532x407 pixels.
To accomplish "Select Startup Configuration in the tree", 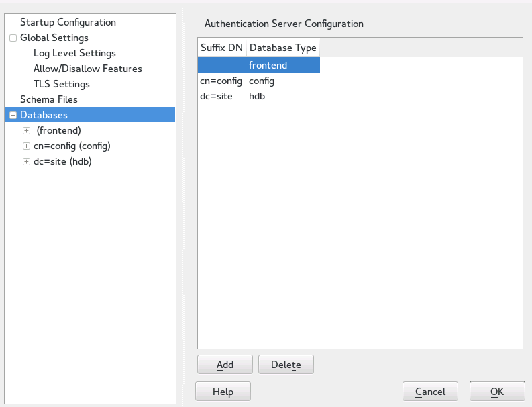I will pos(68,23).
